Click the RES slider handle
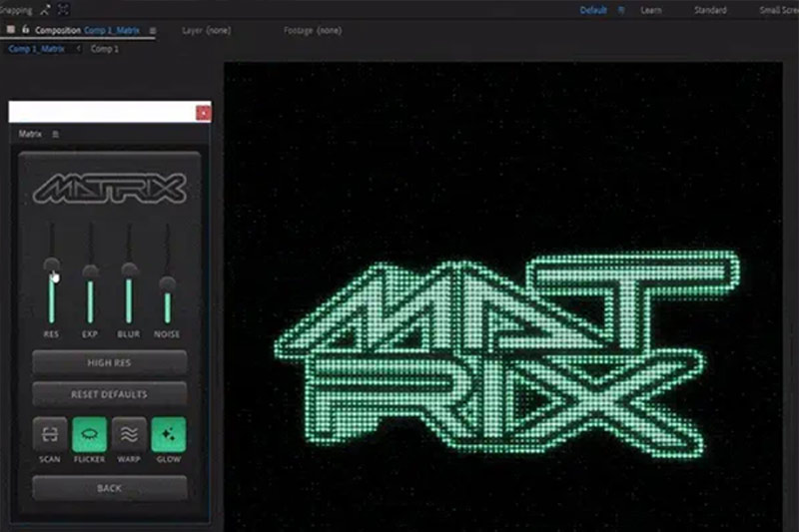 (51, 266)
